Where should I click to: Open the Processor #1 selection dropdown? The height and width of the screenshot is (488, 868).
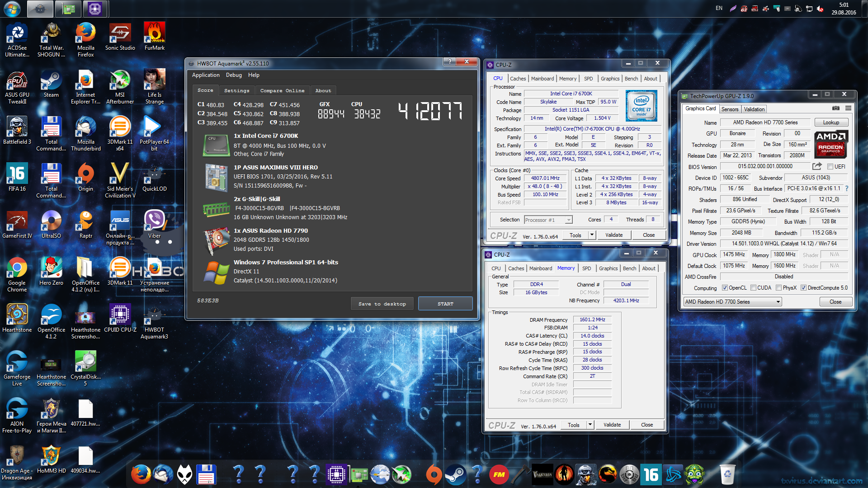[548, 220]
